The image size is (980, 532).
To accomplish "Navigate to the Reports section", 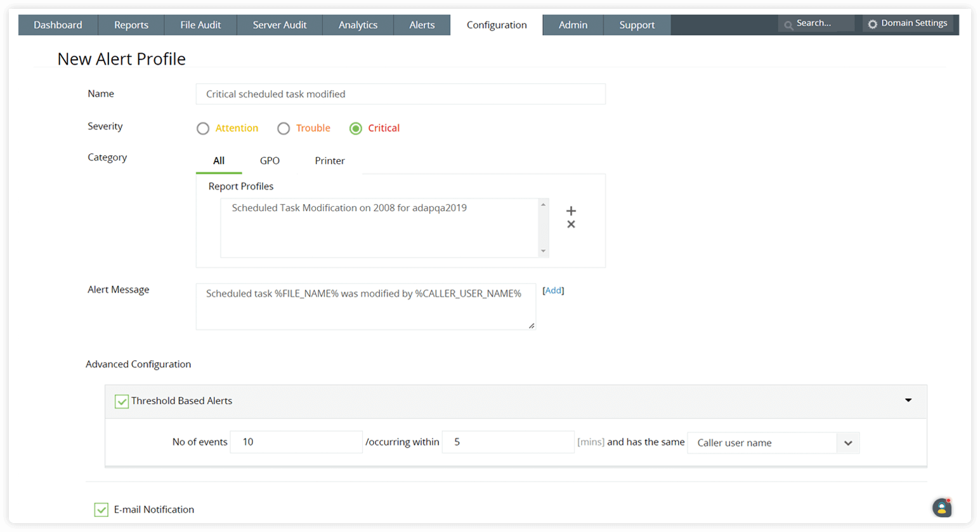I will tap(131, 25).
